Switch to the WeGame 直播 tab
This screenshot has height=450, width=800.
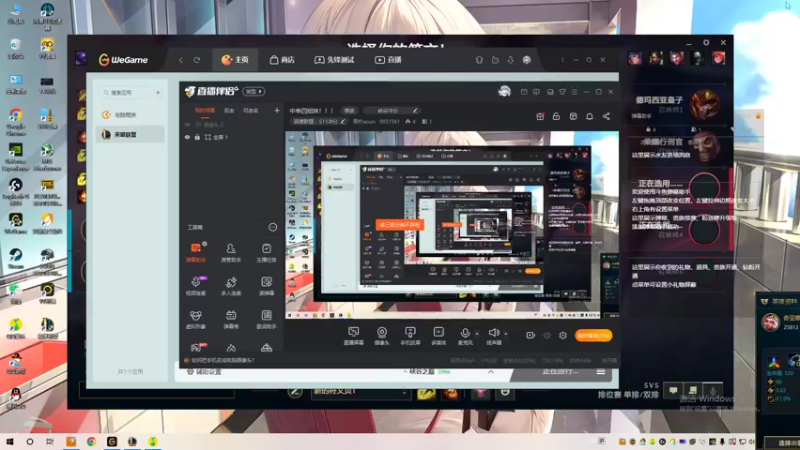click(x=388, y=60)
